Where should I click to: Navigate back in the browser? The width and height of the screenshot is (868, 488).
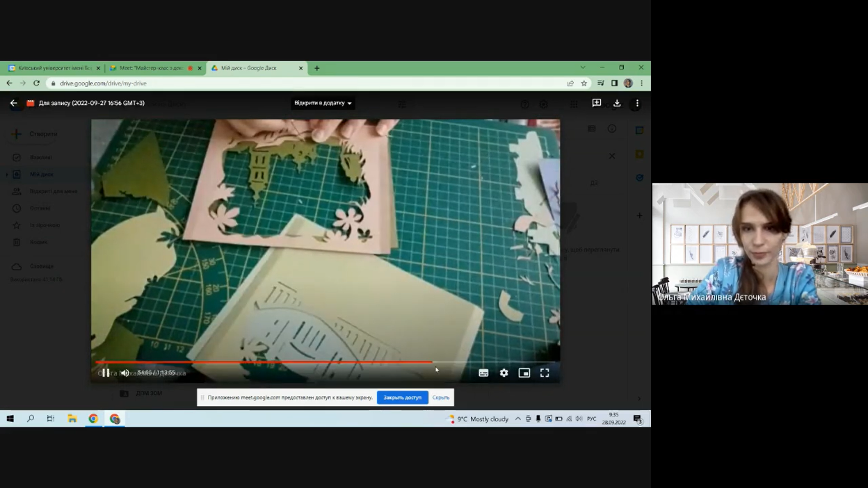pyautogui.click(x=9, y=83)
